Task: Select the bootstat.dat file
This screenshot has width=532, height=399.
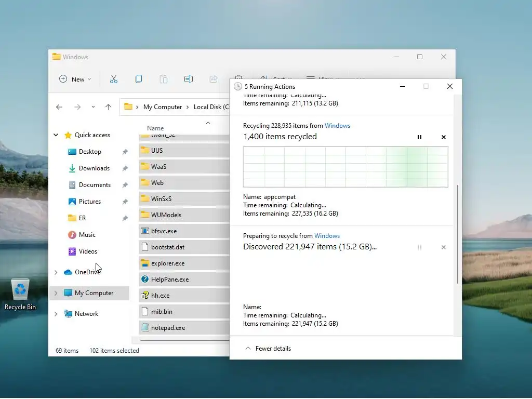Action: click(184, 247)
